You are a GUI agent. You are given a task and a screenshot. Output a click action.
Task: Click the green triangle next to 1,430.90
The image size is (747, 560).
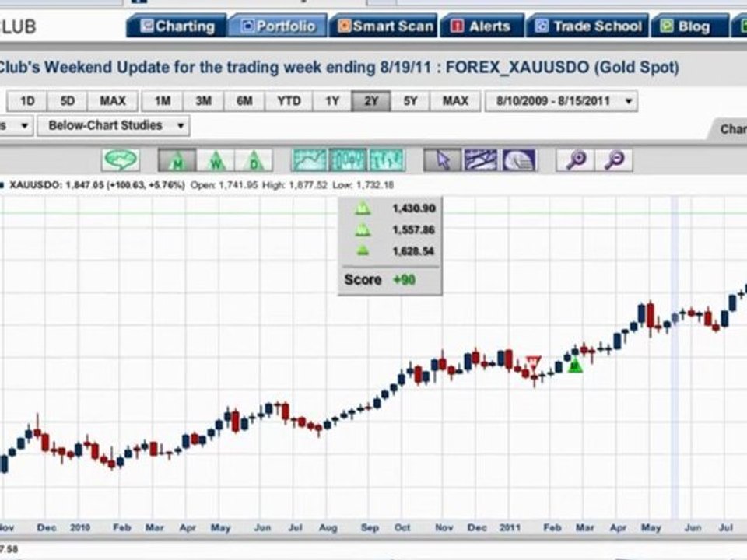pyautogui.click(x=363, y=208)
